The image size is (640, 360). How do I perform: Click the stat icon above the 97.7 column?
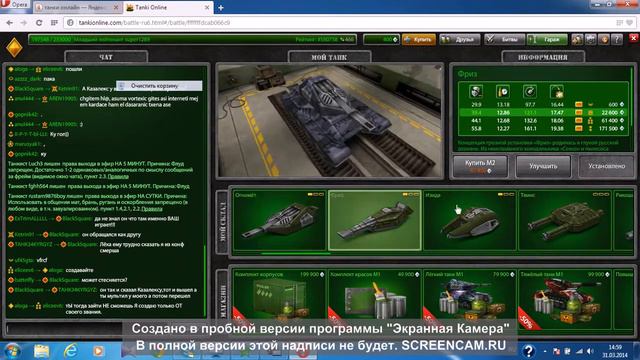[530, 91]
